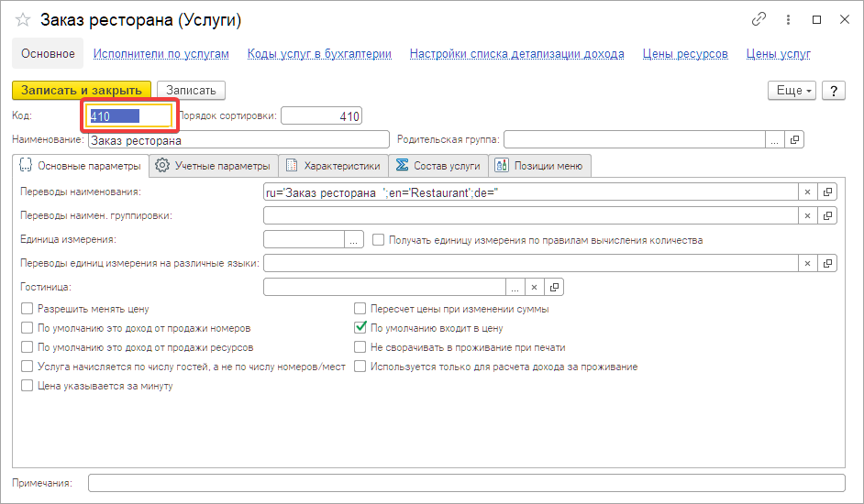
Task: Open Исполнители по услугам link
Action: coord(161,54)
